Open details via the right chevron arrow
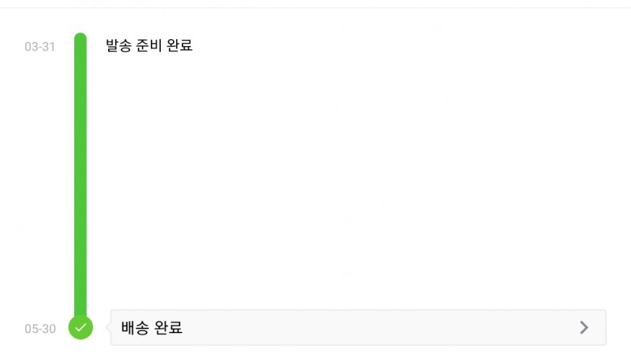 pyautogui.click(x=584, y=327)
